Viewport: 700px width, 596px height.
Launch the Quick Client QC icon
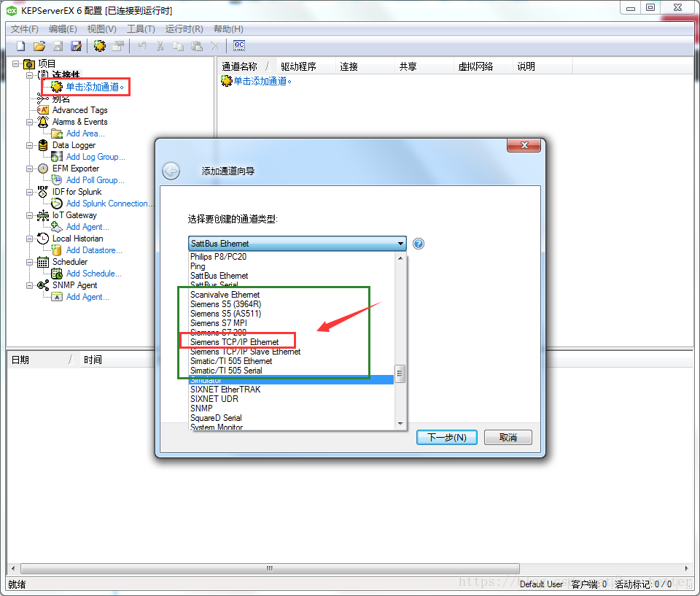(239, 45)
